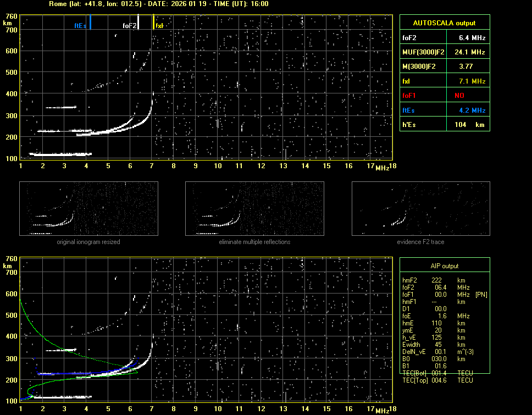Click the AIP output header
The width and height of the screenshot is (532, 415).
[444, 266]
